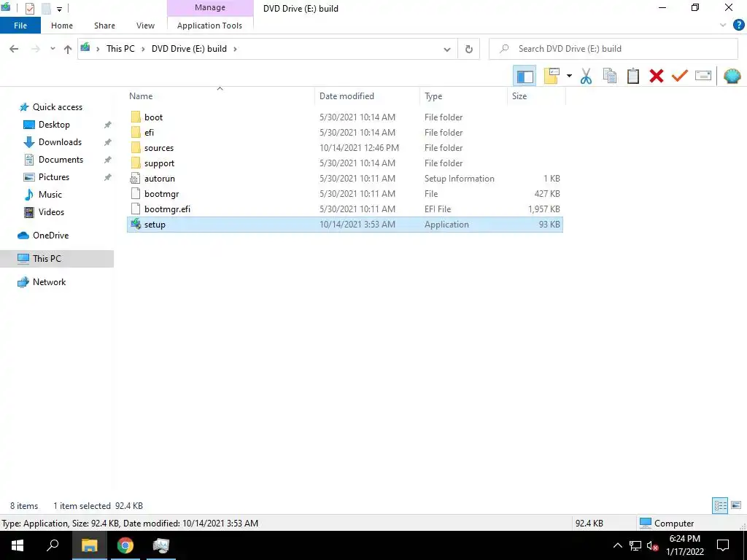This screenshot has width=747, height=560.
Task: Click the Refresh button
Action: pyautogui.click(x=469, y=49)
